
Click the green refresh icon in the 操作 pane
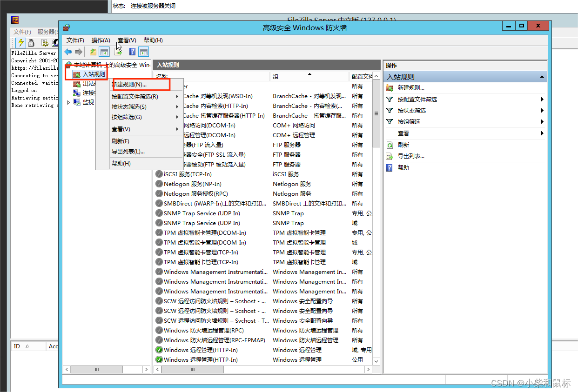390,145
